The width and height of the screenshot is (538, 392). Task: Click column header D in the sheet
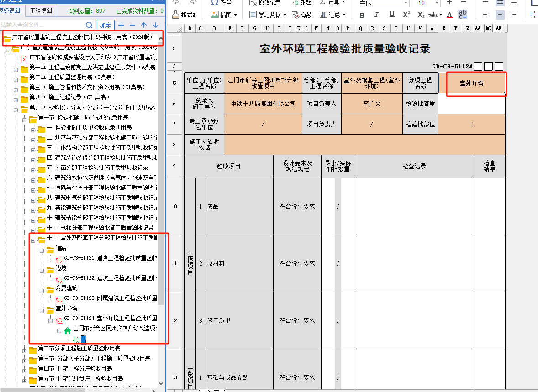215,28
